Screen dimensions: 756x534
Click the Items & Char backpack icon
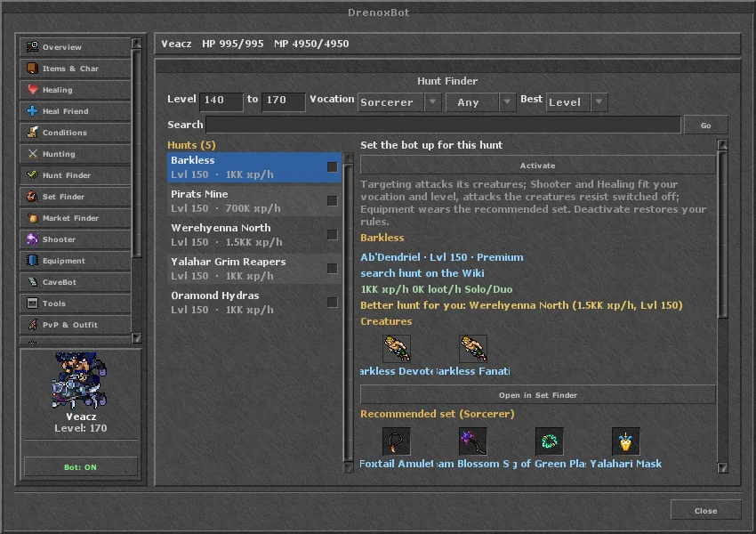[x=32, y=68]
